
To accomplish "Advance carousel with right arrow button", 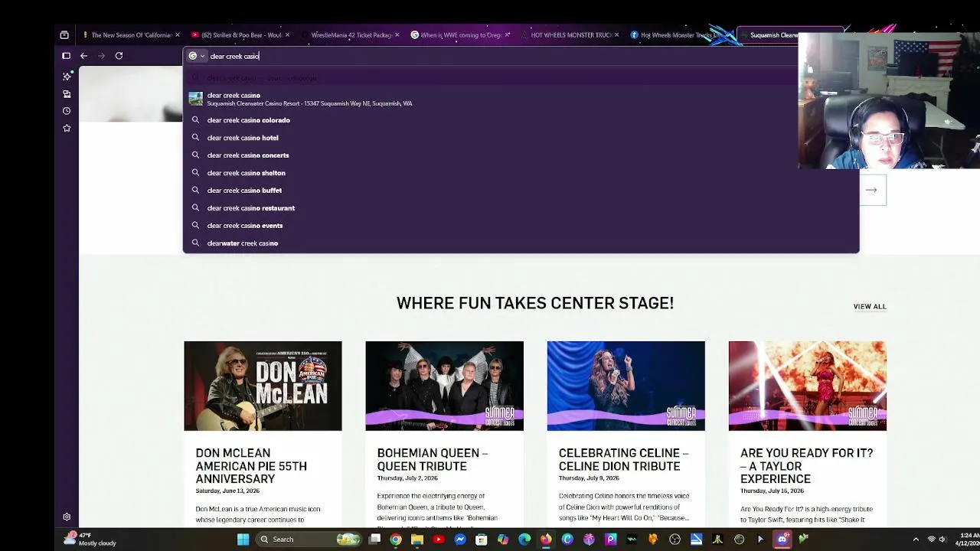I will (872, 190).
